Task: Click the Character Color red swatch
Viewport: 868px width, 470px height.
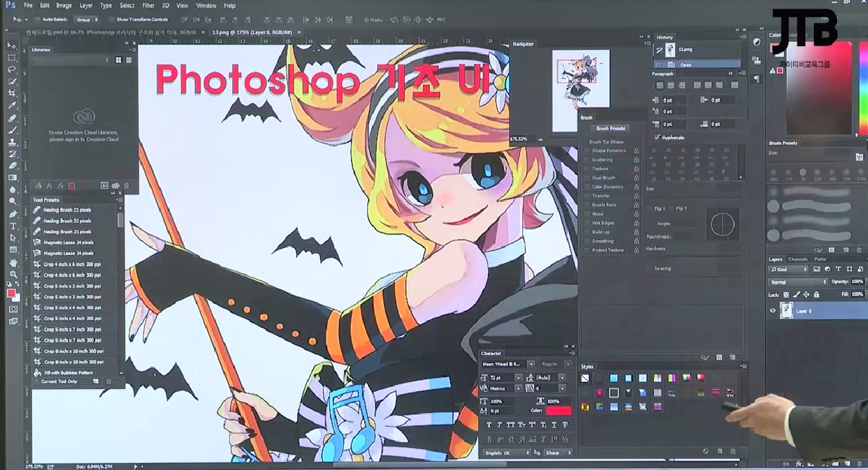Action: [559, 410]
